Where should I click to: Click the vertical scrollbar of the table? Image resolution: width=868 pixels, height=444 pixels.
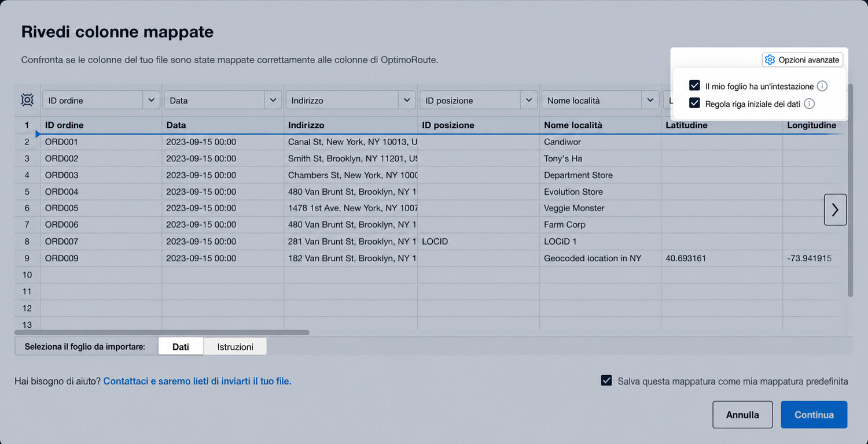(x=850, y=191)
